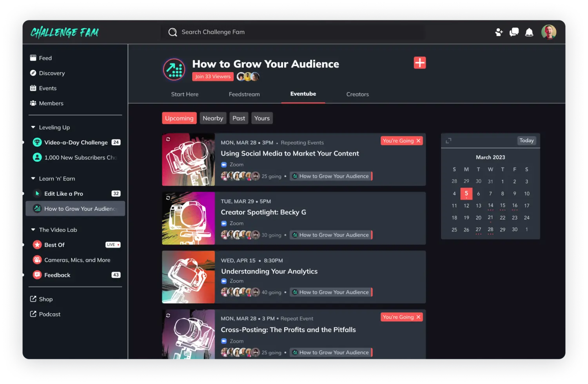Click space tag on Creator Spotlight event
This screenshot has width=588, height=384.
click(331, 235)
